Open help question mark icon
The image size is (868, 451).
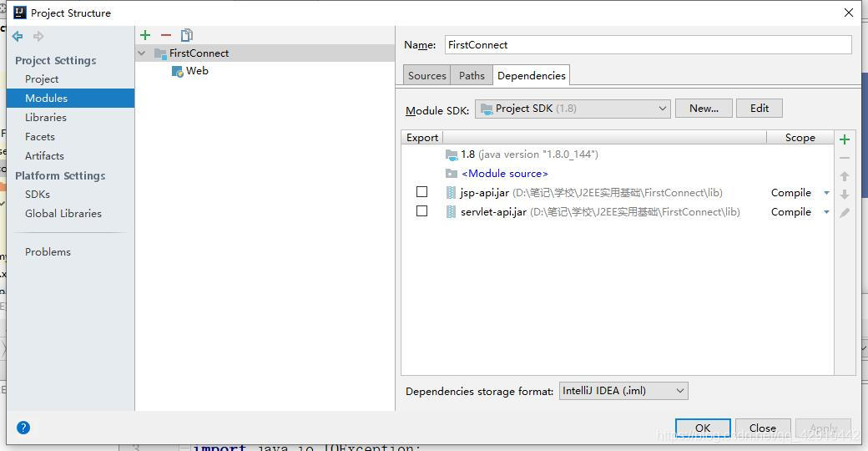point(23,428)
